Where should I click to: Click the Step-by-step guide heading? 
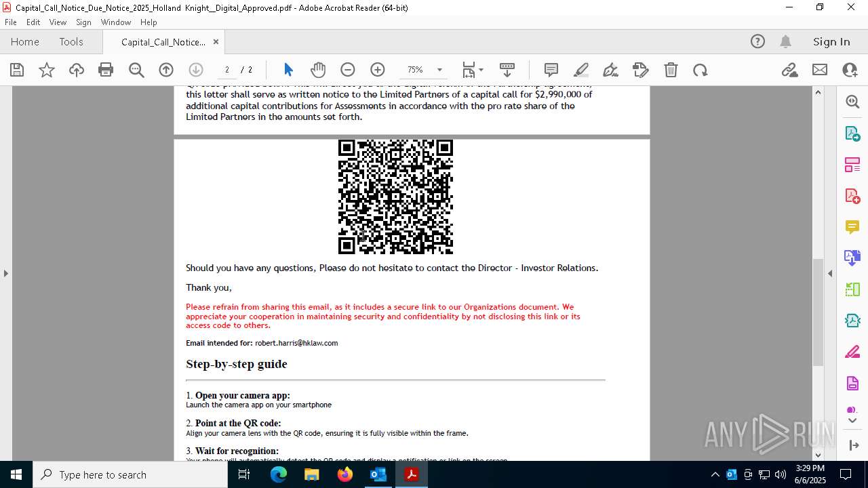coord(237,364)
